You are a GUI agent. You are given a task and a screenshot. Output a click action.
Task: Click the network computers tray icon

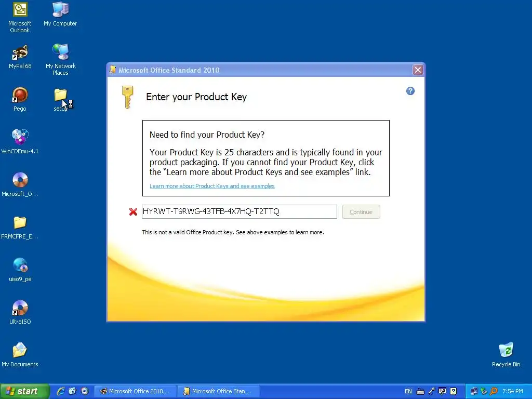coord(474,391)
